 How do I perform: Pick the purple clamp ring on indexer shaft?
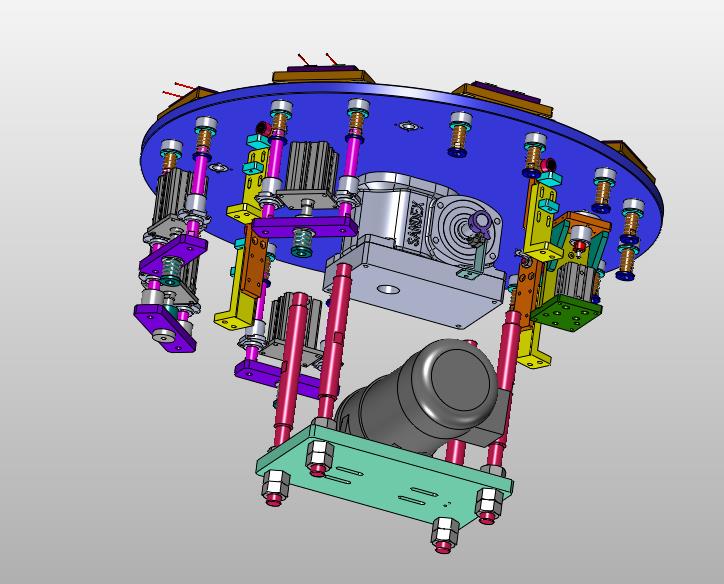pos(481,222)
